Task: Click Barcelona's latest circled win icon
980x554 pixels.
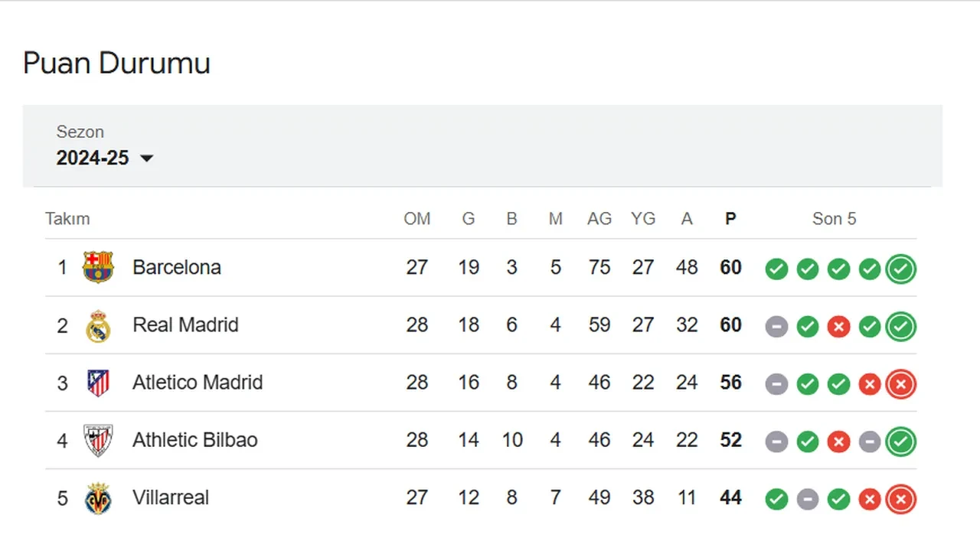Action: pyautogui.click(x=900, y=269)
